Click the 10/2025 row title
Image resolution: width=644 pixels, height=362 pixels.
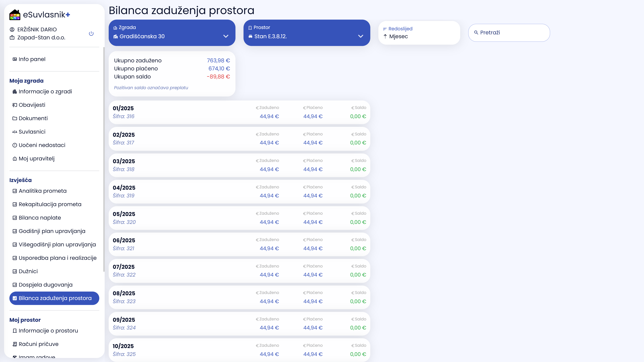[123, 346]
